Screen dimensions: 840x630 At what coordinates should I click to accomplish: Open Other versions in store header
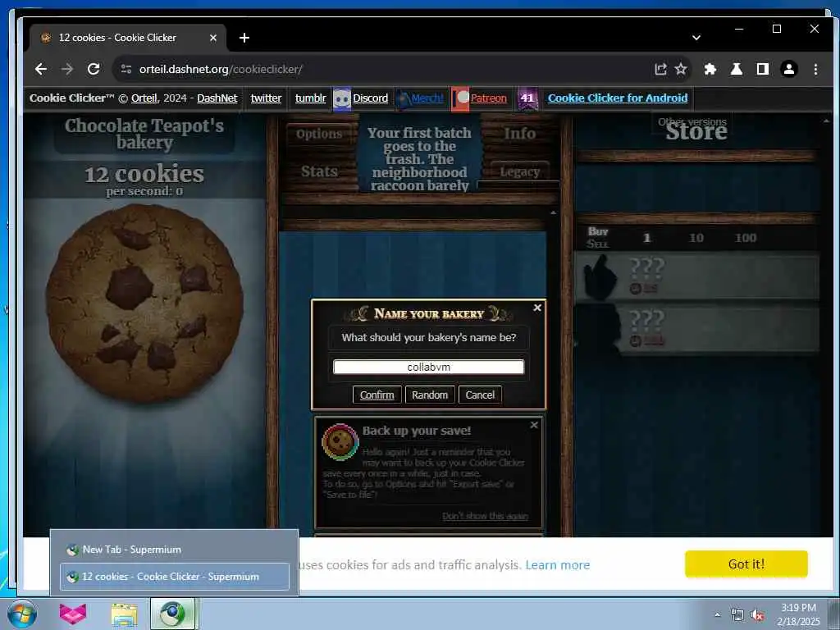(x=692, y=122)
